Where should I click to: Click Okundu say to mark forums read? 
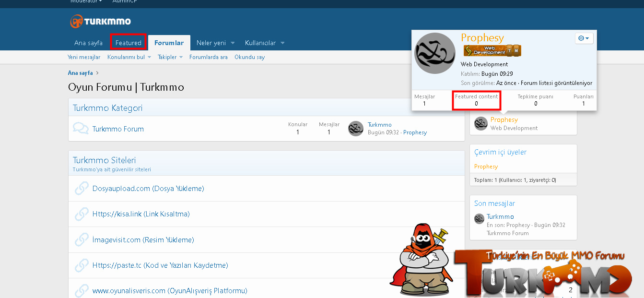tap(249, 57)
